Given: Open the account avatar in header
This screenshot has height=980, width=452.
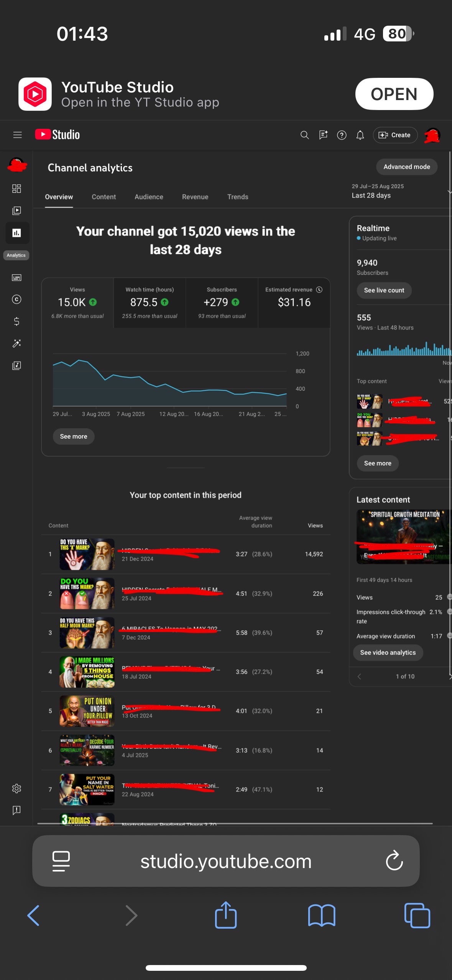Looking at the screenshot, I should [x=432, y=135].
